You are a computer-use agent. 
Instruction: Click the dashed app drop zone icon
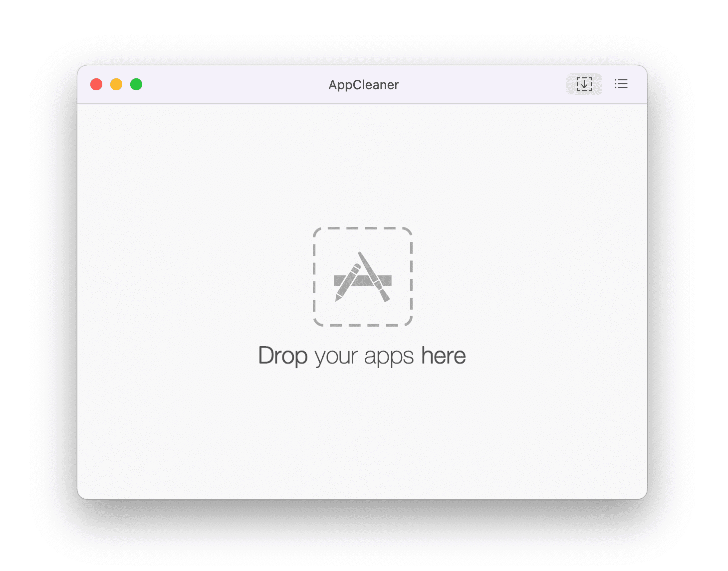(363, 277)
